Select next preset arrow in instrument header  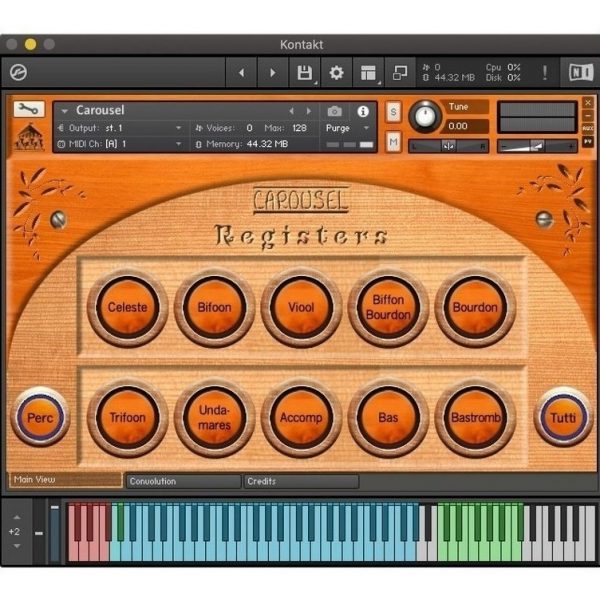[308, 111]
